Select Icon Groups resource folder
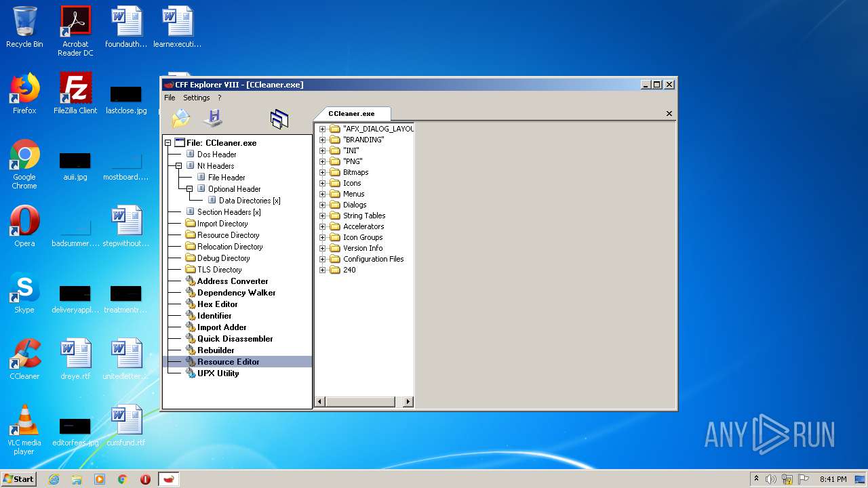This screenshot has height=488, width=868. coord(363,237)
